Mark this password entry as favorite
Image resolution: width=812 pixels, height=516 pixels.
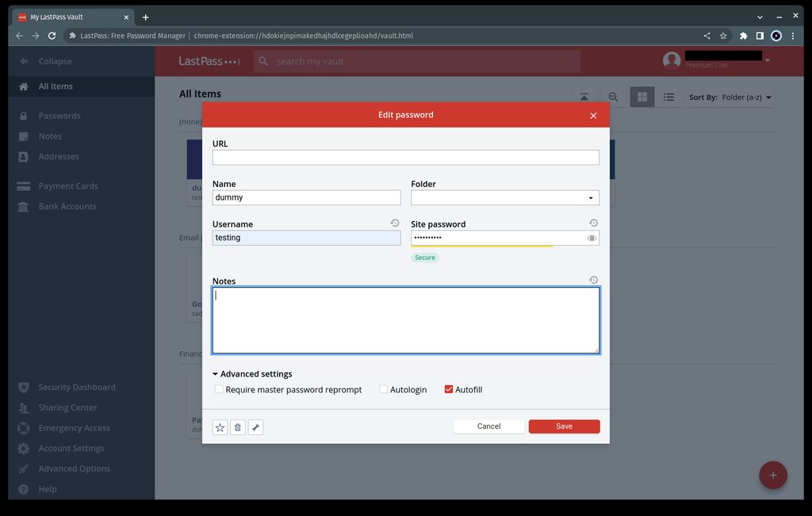[x=220, y=427]
